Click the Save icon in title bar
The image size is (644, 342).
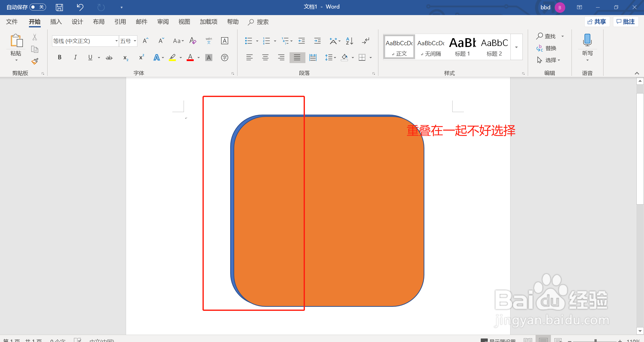pos(59,7)
